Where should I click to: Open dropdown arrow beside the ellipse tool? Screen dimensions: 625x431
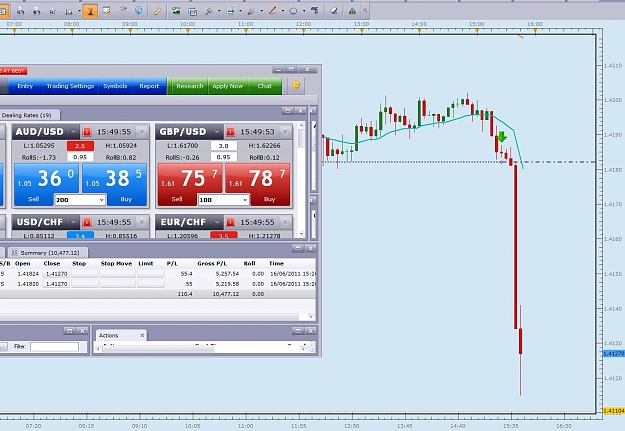304,11
